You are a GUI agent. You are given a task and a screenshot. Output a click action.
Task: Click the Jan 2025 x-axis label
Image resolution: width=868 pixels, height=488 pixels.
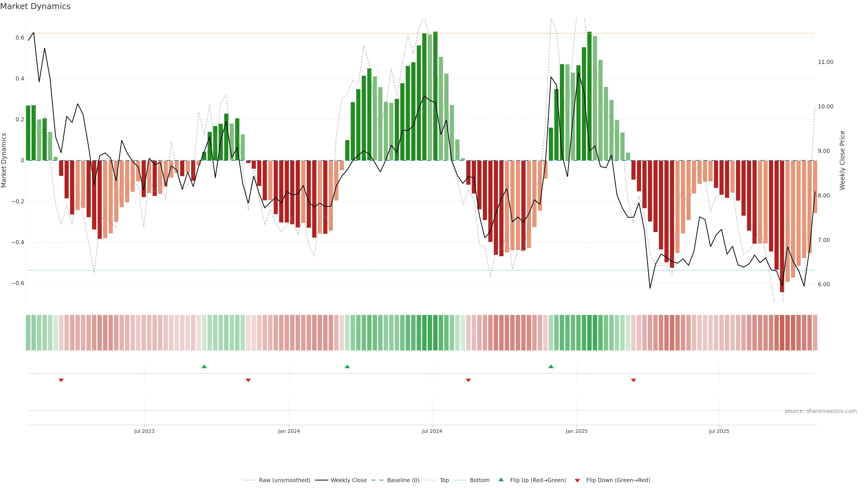coord(577,431)
